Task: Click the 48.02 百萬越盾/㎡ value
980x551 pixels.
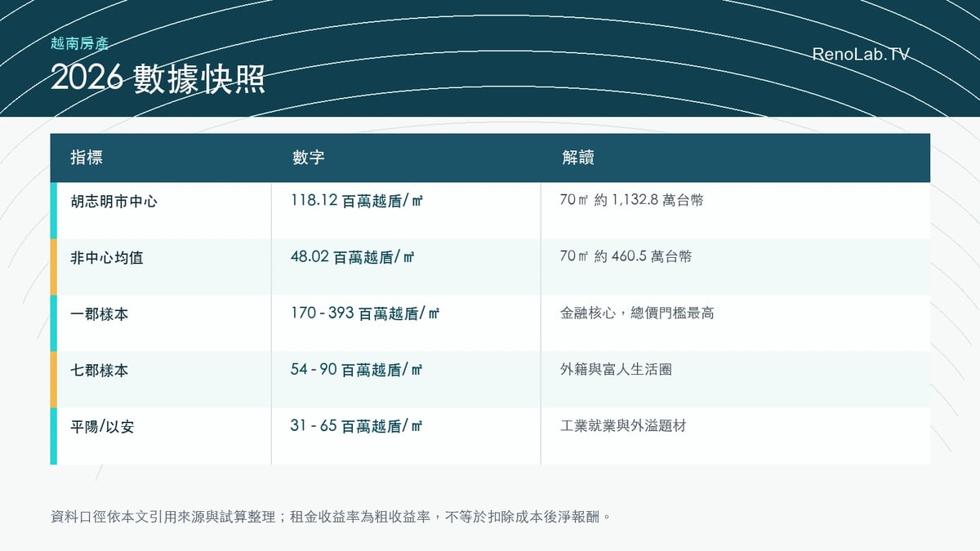Action: [352, 256]
